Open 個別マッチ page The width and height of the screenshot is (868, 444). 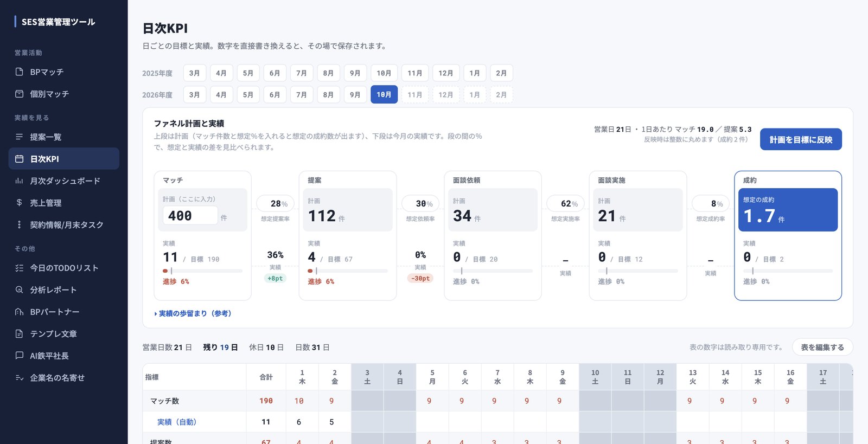(64, 94)
